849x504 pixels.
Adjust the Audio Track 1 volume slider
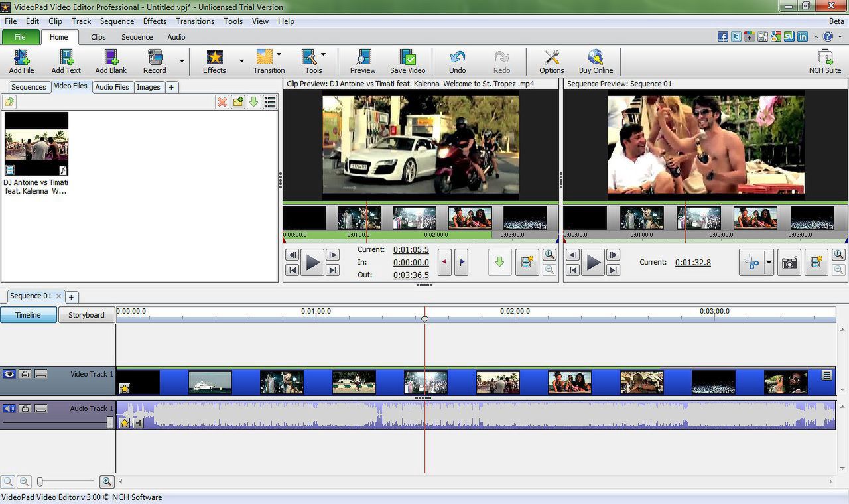[x=109, y=422]
